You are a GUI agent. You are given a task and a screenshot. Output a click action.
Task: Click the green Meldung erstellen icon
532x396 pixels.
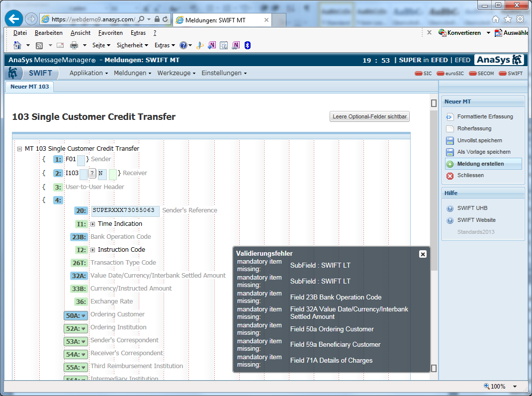click(x=449, y=164)
